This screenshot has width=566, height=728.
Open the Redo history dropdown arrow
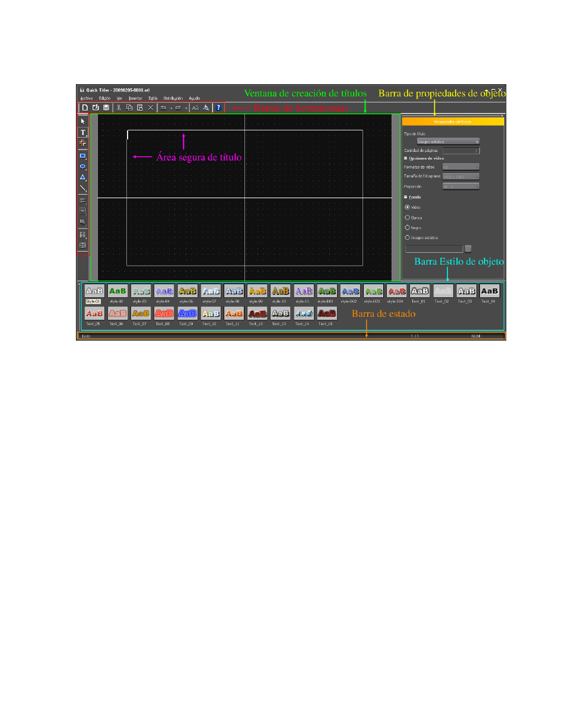click(186, 109)
